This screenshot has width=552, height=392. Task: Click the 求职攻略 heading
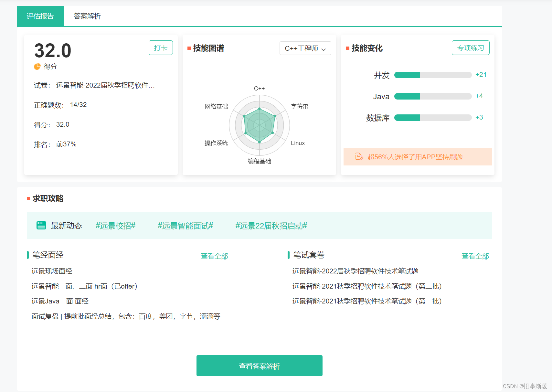coord(48,198)
